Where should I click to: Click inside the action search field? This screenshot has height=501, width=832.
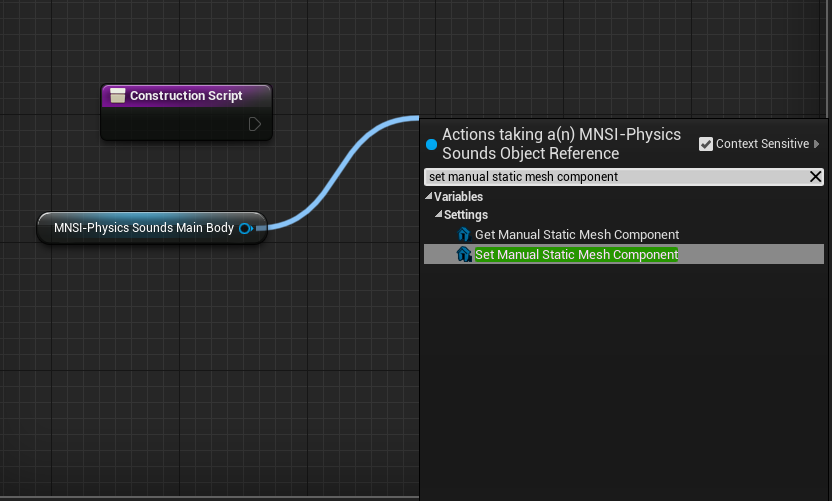pyautogui.click(x=610, y=177)
